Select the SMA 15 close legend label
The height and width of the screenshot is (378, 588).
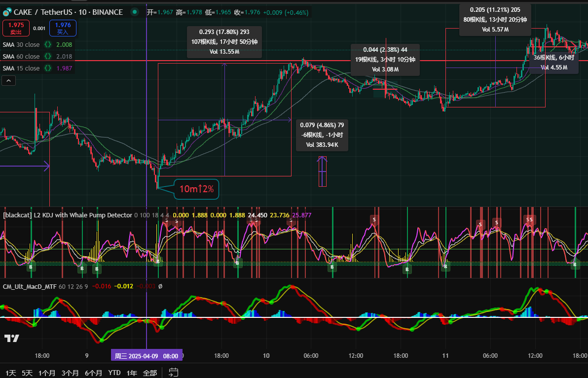pos(21,68)
